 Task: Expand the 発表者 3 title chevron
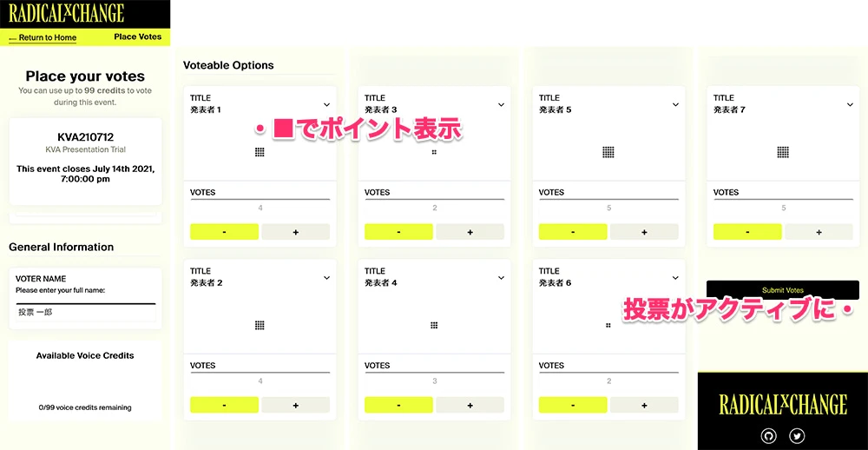[501, 104]
